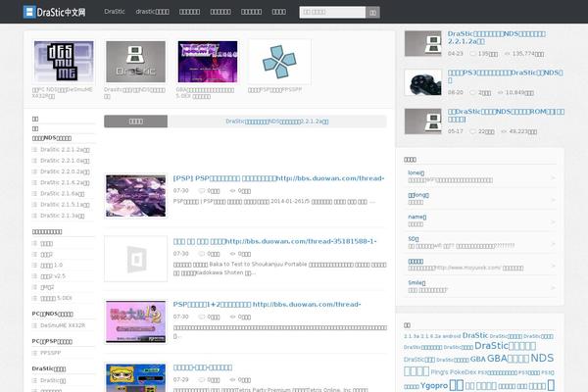Click eye views icon on PSP 1+2 post

tap(232, 317)
